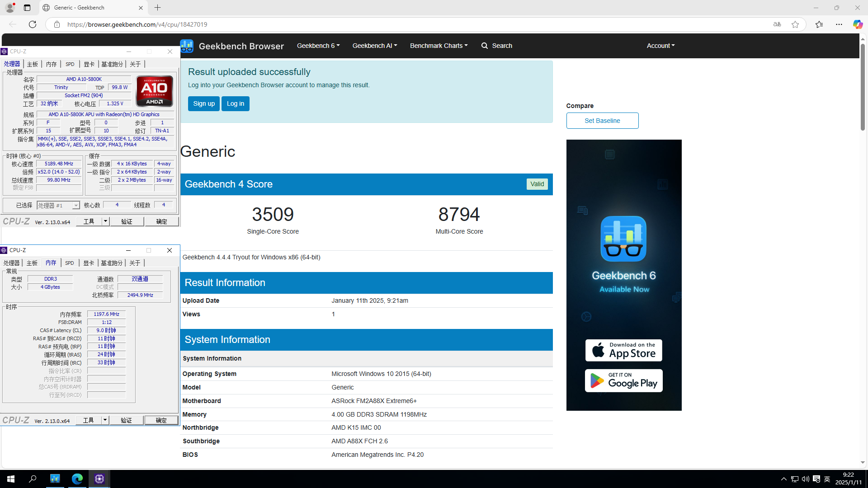Select SPD tab in upper CPU-Z window
The width and height of the screenshot is (868, 488).
70,64
